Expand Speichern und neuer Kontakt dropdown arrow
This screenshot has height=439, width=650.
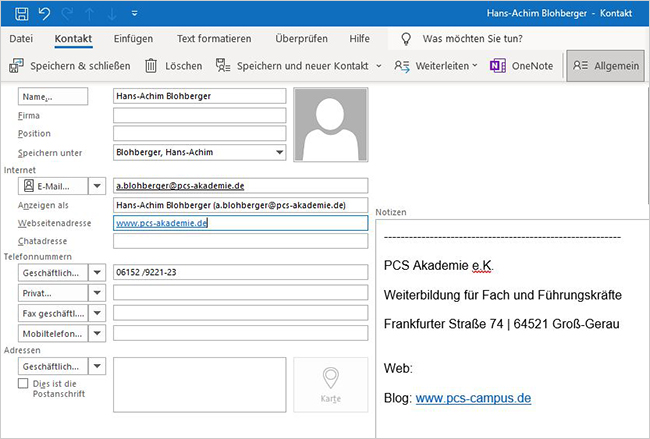tap(378, 66)
